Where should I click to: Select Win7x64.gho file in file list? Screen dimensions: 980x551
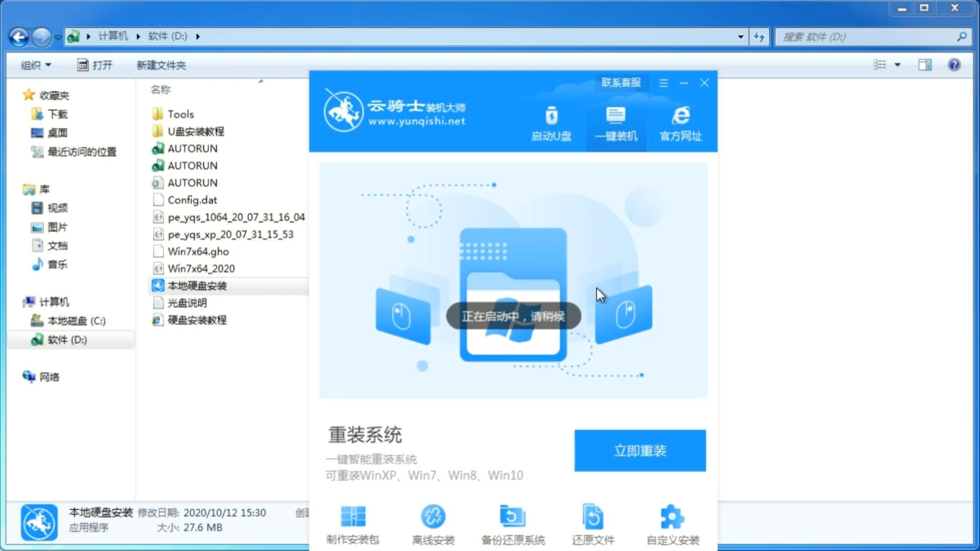coord(199,251)
